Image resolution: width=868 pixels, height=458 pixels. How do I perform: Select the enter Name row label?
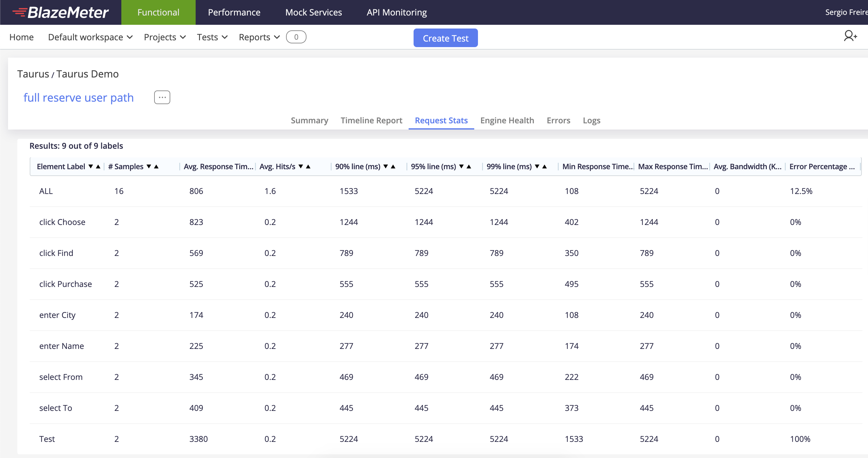(62, 346)
